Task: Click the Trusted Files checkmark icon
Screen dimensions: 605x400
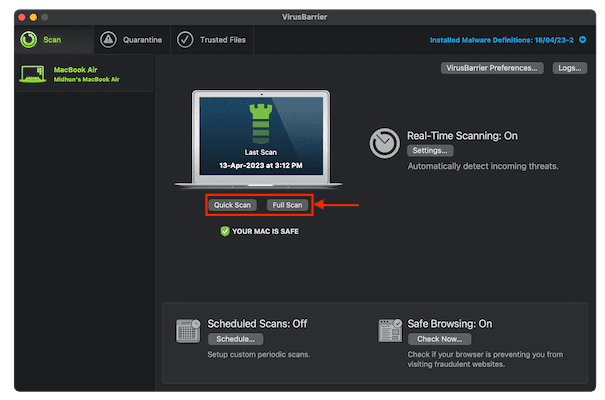Action: click(185, 40)
